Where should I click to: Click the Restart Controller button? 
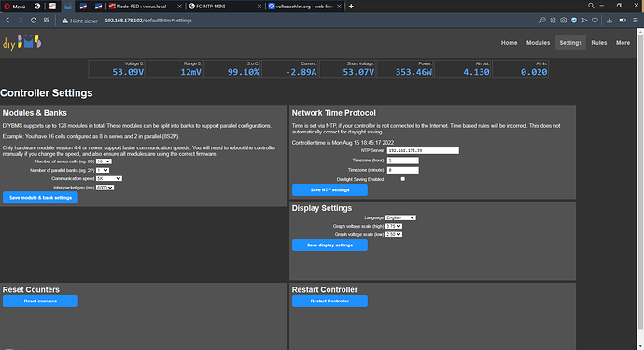tap(329, 301)
